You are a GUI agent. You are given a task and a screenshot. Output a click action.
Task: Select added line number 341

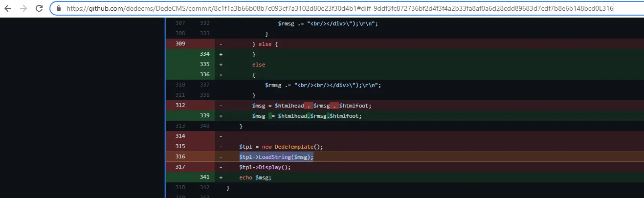(204, 177)
